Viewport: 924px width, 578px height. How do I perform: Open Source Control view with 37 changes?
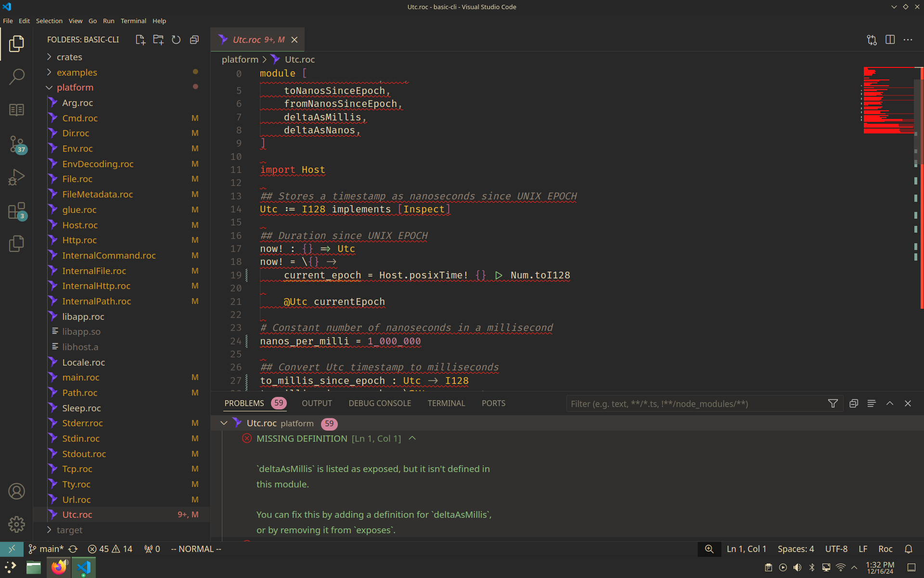click(17, 144)
